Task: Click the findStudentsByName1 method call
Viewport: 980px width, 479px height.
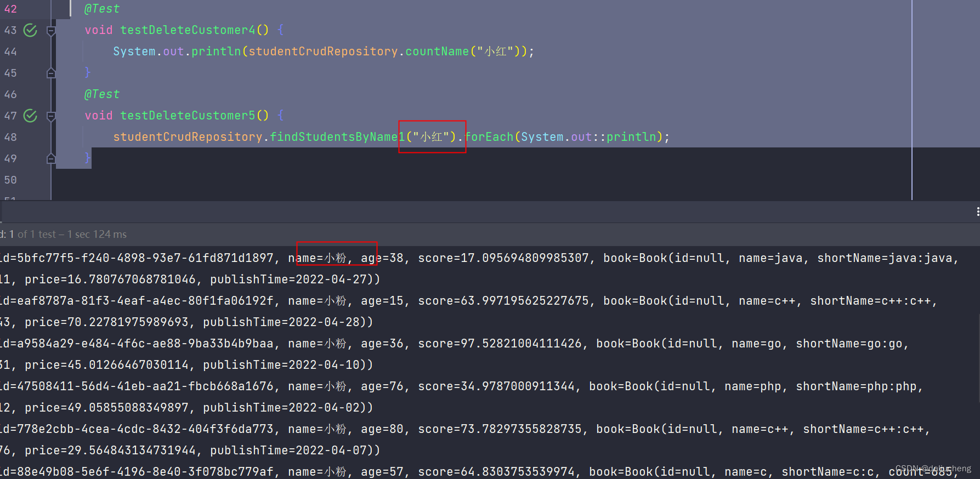Action: (x=337, y=137)
